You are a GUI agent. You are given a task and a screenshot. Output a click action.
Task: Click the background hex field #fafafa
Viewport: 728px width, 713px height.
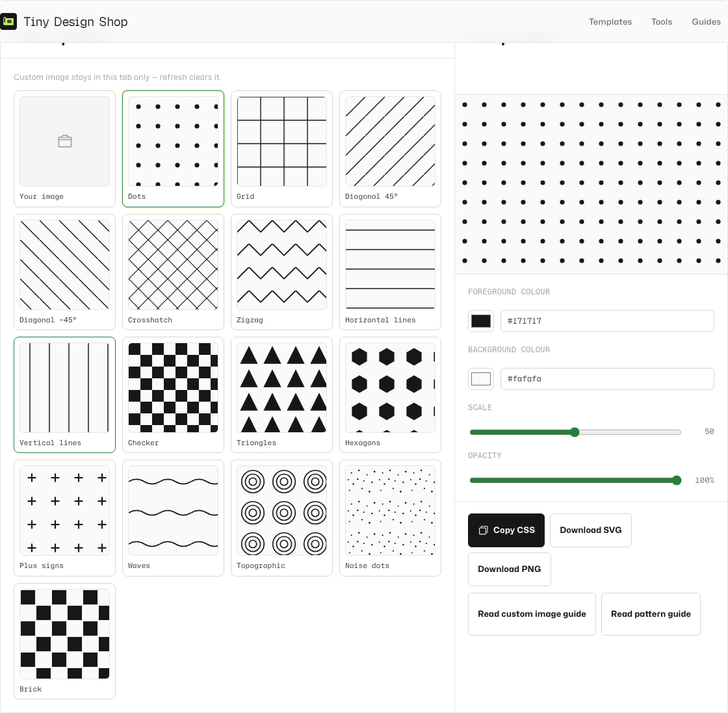tap(607, 379)
